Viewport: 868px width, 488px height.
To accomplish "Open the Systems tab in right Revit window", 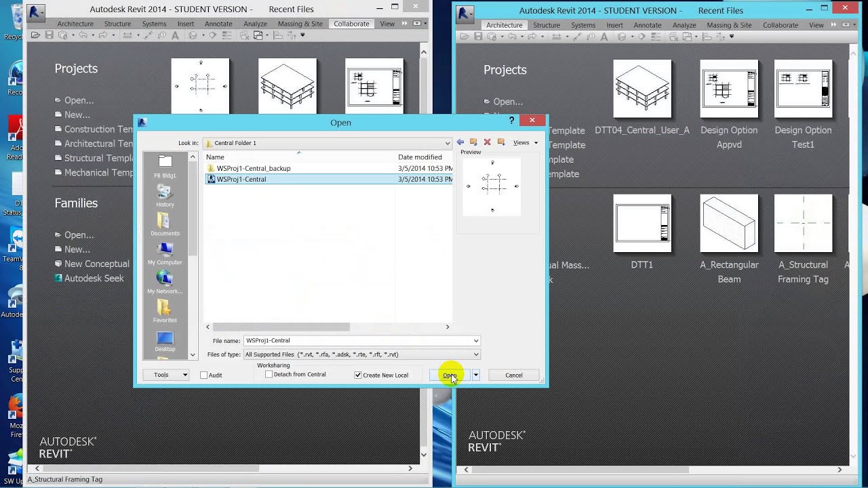I will [583, 25].
